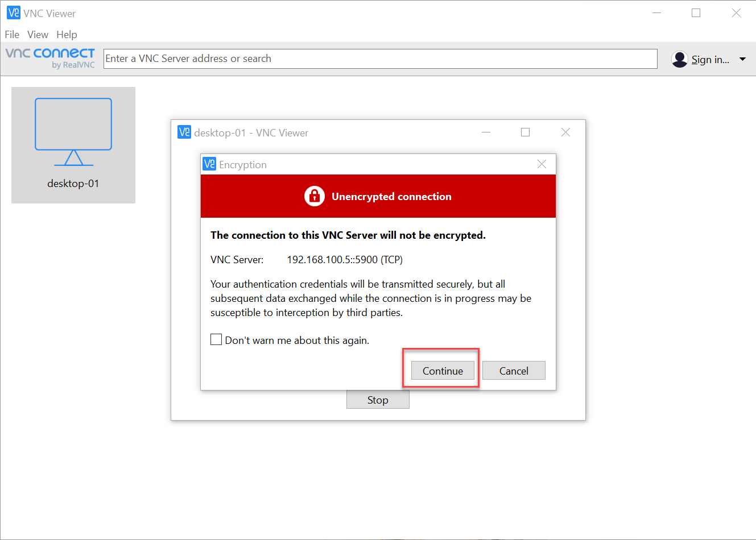This screenshot has height=540, width=756.
Task: Click the VNC icon in Encryption title bar
Action: tap(209, 164)
